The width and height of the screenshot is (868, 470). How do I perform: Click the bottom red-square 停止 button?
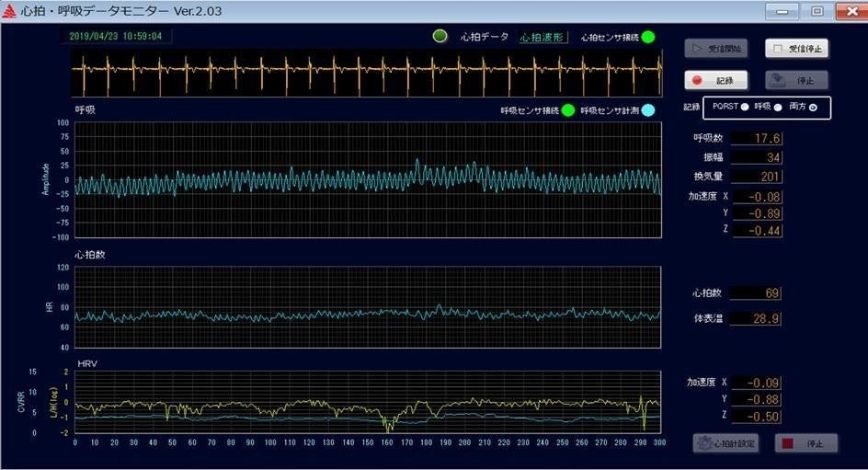(x=806, y=443)
